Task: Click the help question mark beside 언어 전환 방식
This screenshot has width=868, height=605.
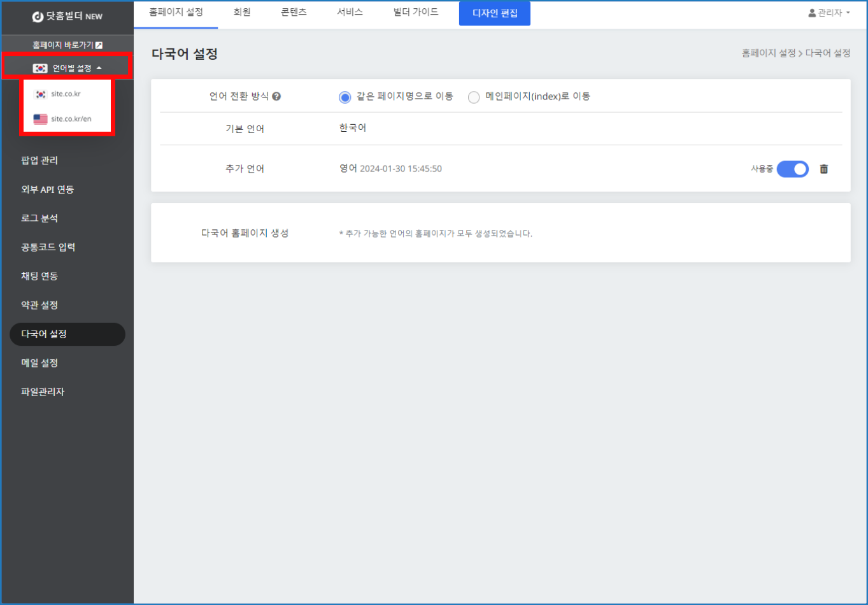Action: (x=276, y=97)
